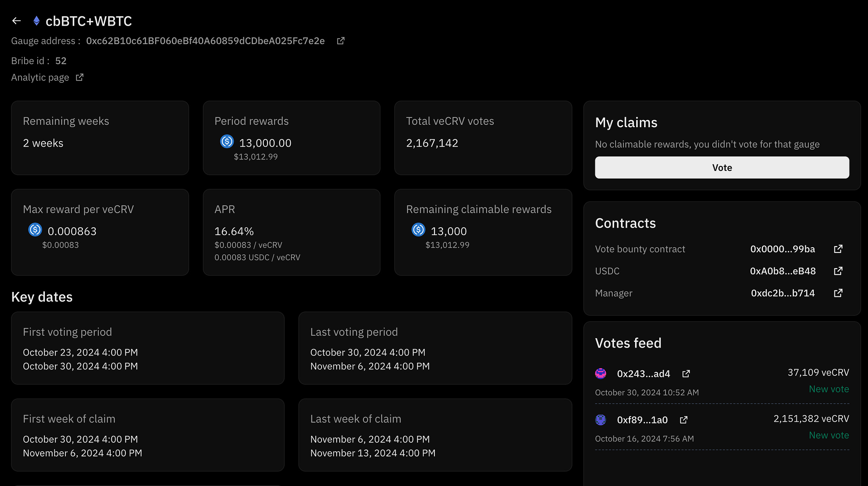The image size is (868, 486).
Task: Click avatar of voter 0xf89...1a0
Action: [x=601, y=420]
